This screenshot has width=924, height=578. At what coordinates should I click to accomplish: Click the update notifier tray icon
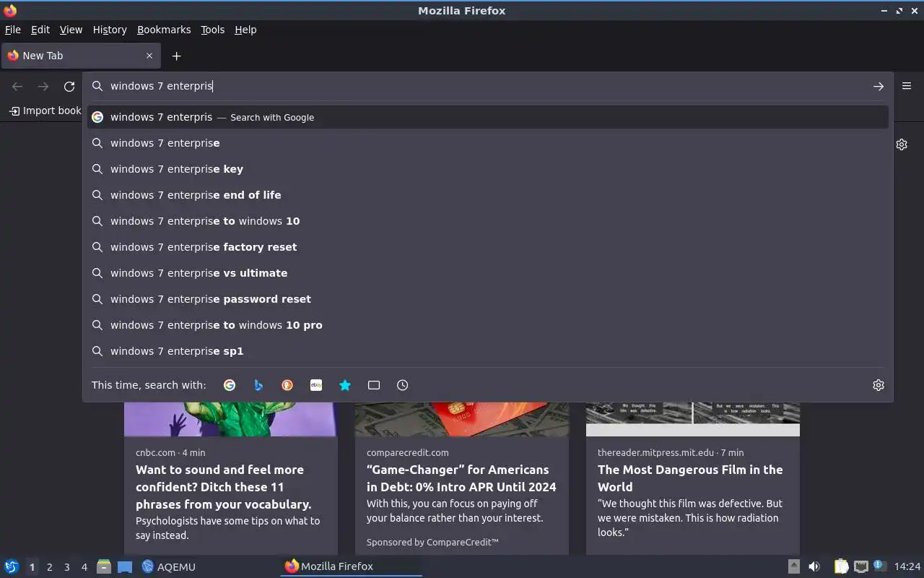[879, 566]
